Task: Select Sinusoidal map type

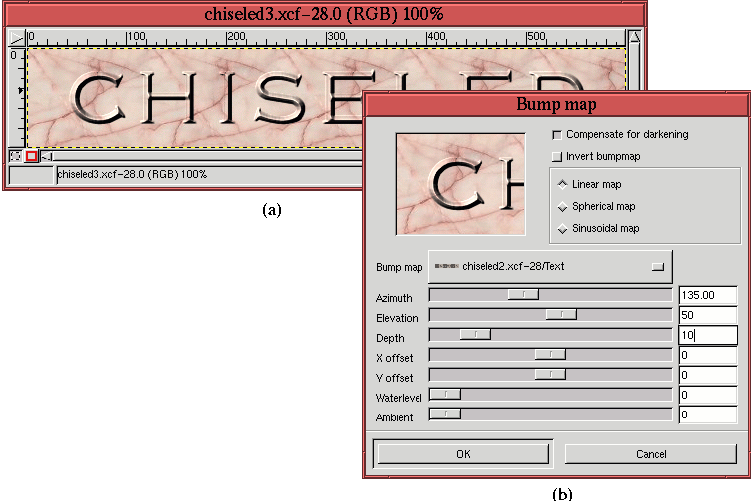Action: click(562, 229)
